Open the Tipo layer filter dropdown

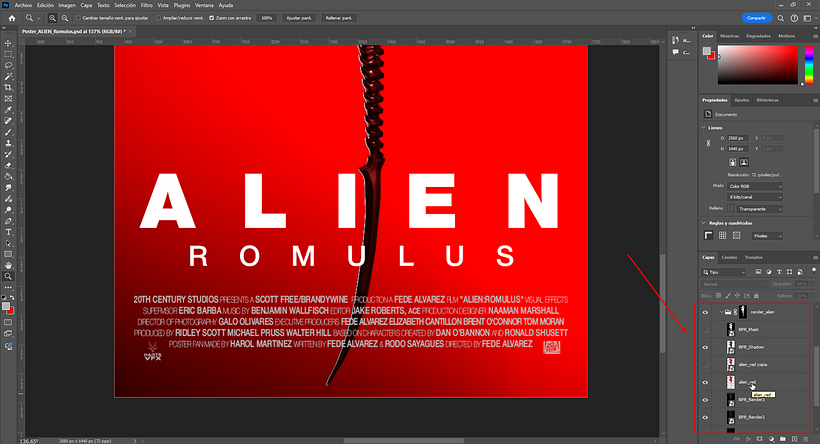click(x=724, y=272)
